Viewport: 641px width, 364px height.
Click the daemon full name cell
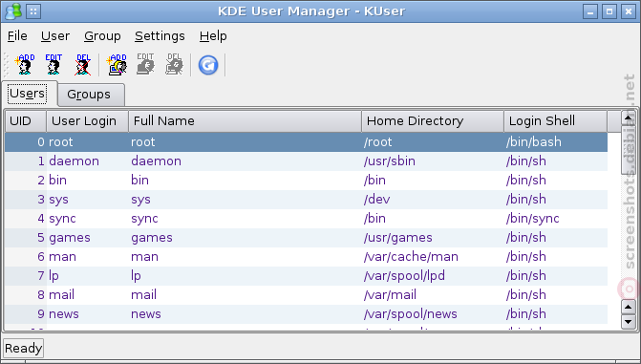[156, 161]
